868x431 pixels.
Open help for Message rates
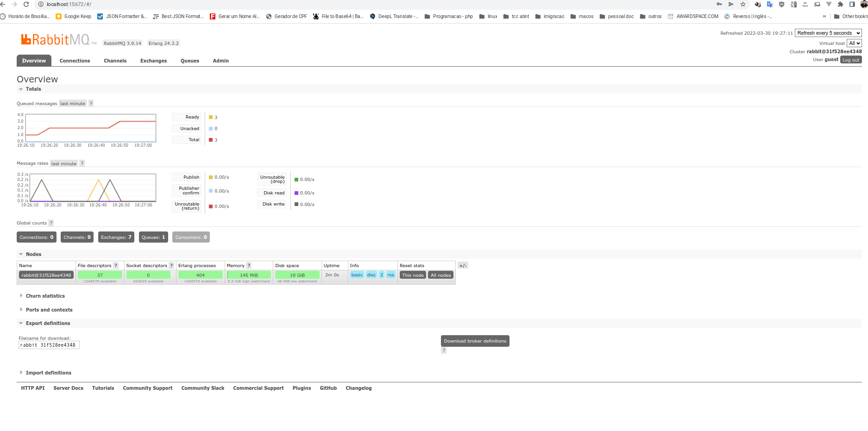pos(82,163)
